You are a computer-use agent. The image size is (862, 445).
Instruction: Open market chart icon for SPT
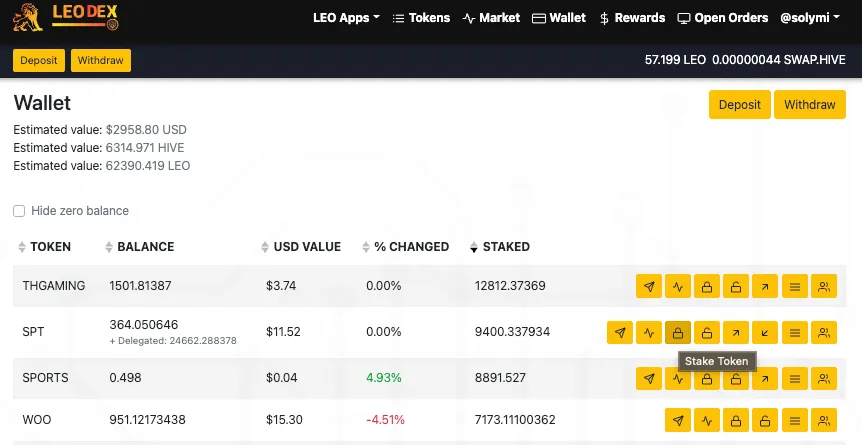click(649, 332)
